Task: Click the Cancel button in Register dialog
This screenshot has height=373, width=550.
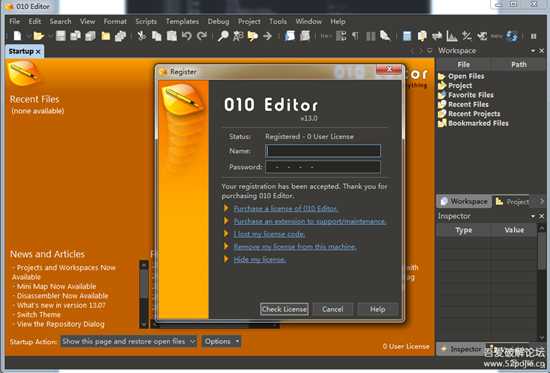Action: 333,309
